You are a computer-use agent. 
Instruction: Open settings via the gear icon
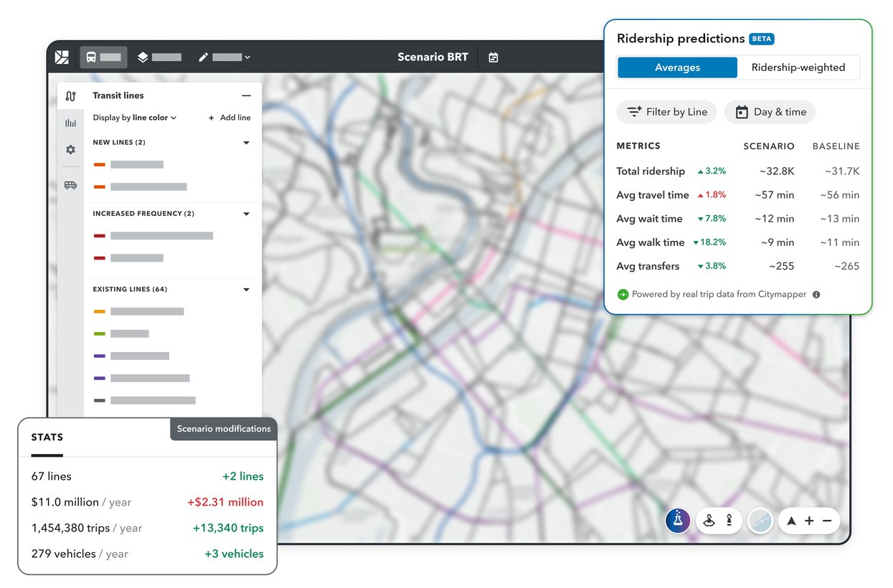tap(70, 149)
